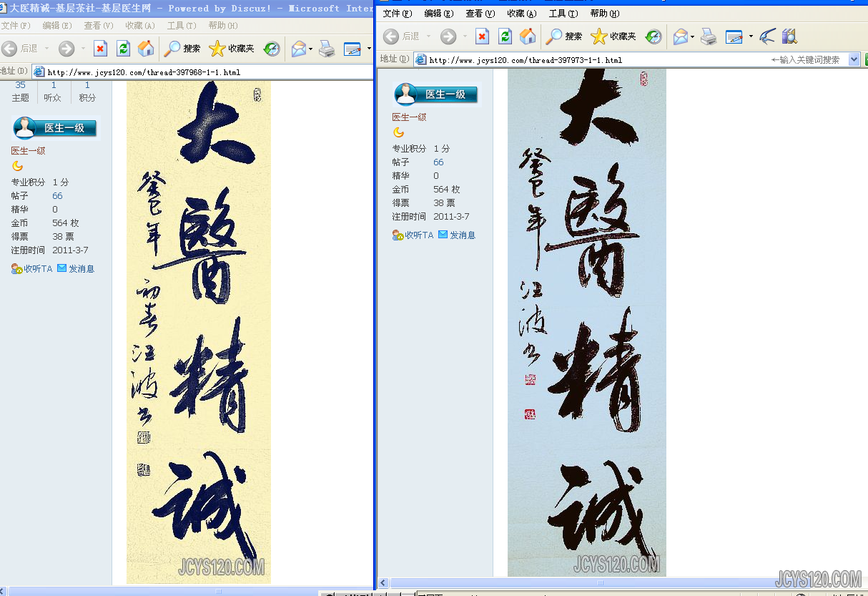
Task: Open the 工具(T) menu in the left window
Action: point(181,26)
